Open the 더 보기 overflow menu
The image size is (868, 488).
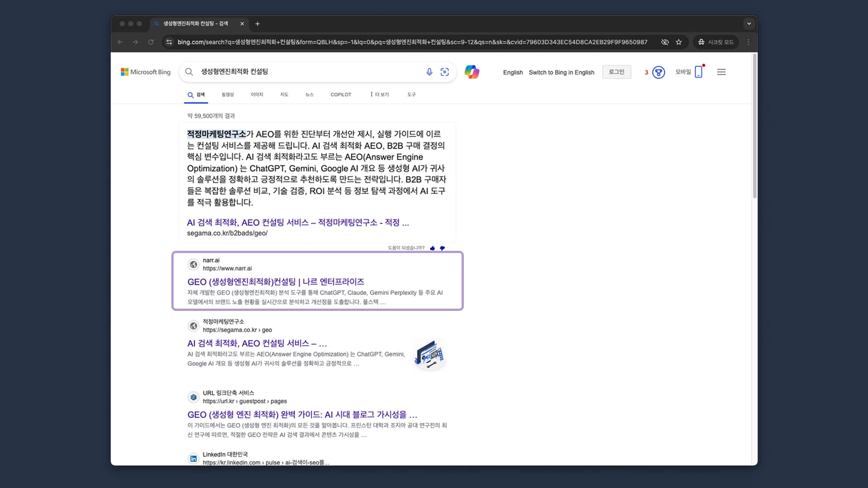pyautogui.click(x=379, y=94)
